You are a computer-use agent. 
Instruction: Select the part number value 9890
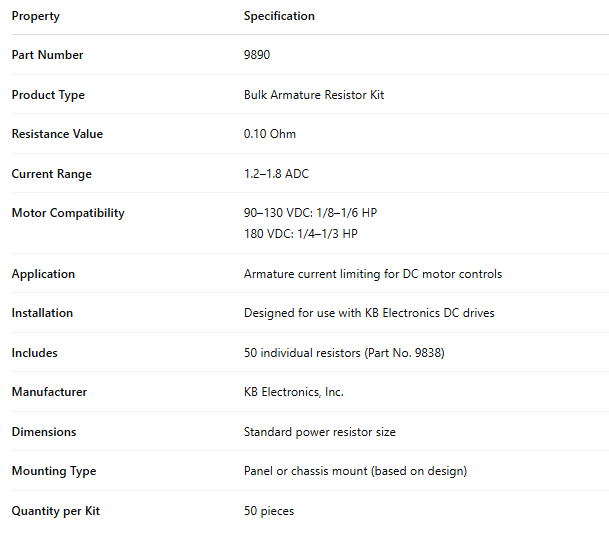(x=257, y=55)
